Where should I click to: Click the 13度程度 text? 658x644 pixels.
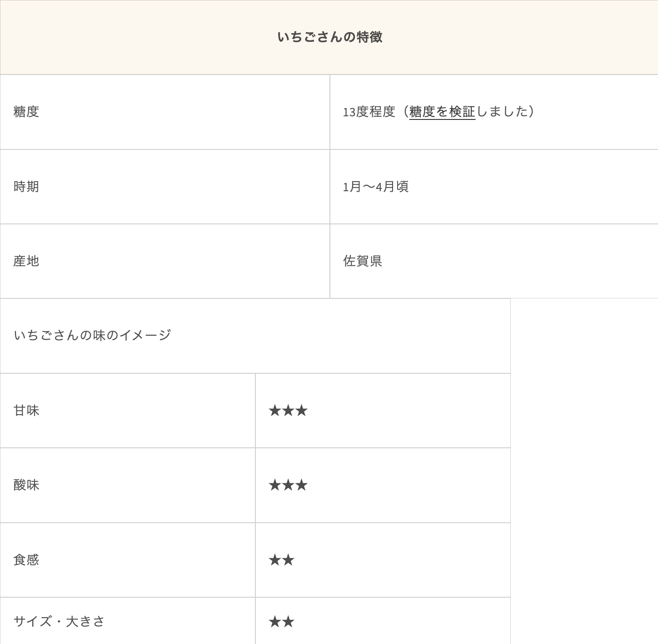[369, 112]
